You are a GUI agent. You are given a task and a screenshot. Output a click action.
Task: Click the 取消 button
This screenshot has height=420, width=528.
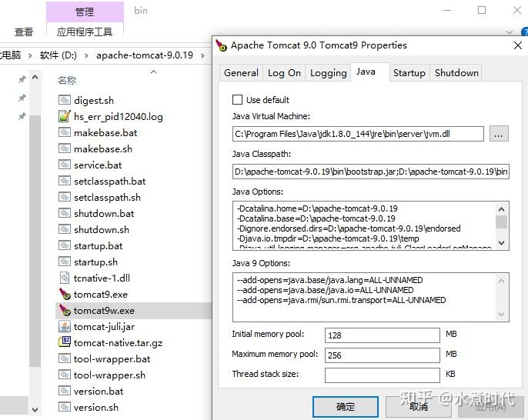click(x=419, y=407)
